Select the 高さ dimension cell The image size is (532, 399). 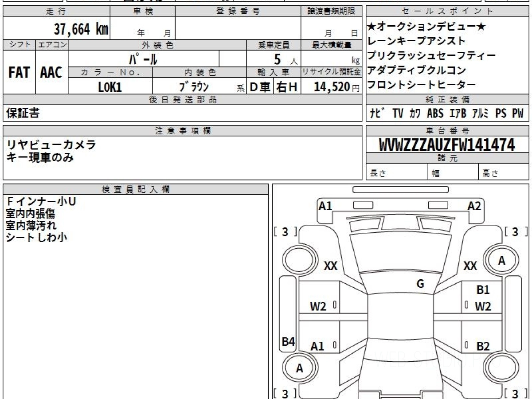click(504, 172)
